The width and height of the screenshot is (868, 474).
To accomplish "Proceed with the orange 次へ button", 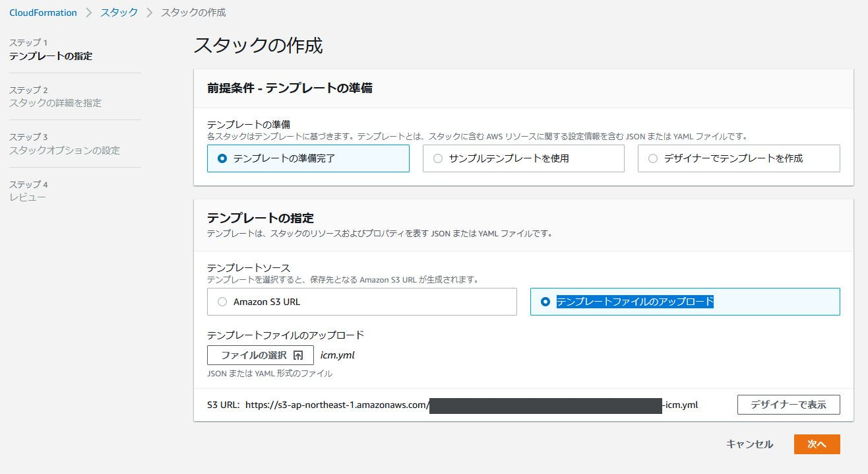I will click(817, 444).
